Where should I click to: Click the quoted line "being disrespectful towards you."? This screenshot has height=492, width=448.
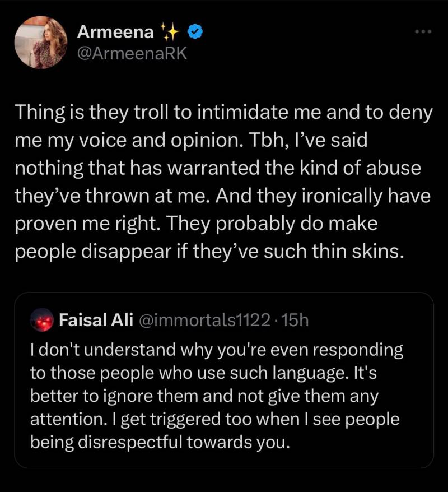(160, 443)
